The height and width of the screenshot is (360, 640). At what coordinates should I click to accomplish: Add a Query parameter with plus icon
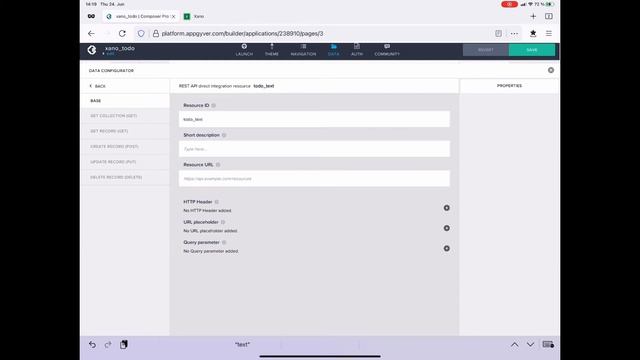[x=447, y=248]
